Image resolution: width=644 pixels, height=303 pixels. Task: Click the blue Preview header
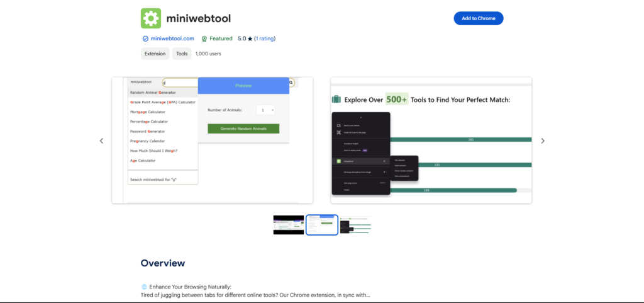(x=243, y=86)
